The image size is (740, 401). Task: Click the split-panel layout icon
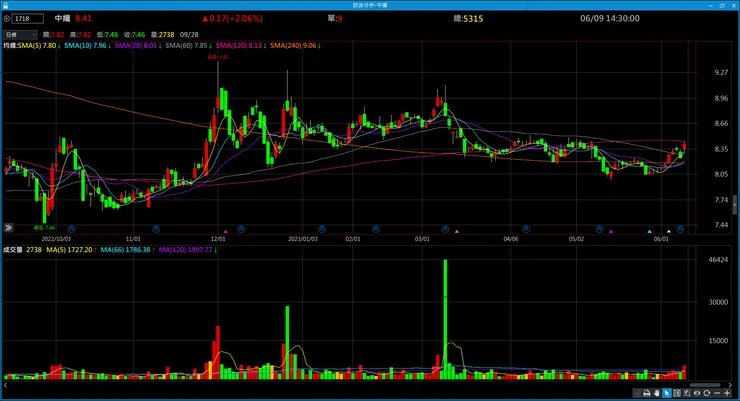[677, 393]
